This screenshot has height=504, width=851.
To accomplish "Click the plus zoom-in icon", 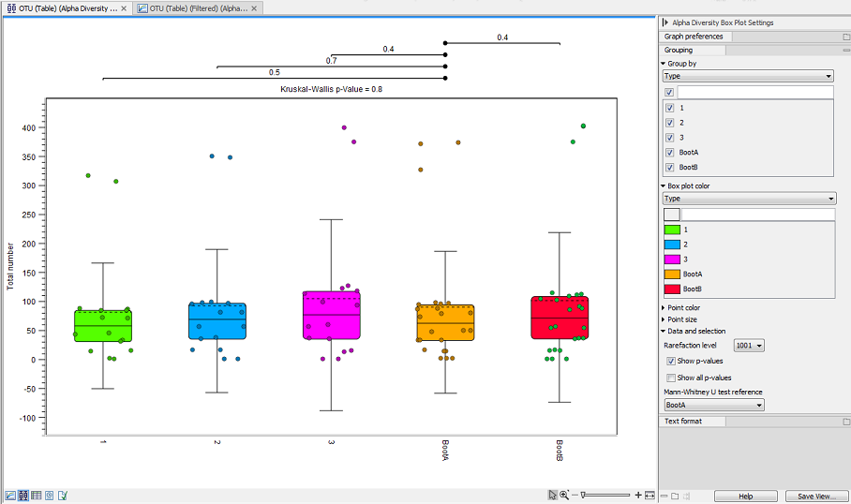I will click(638, 495).
